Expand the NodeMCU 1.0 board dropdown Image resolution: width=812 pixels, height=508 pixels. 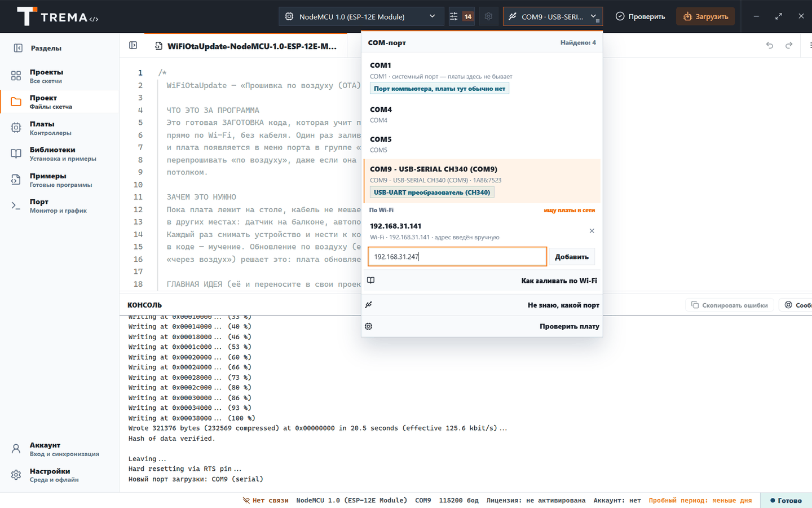(x=361, y=16)
